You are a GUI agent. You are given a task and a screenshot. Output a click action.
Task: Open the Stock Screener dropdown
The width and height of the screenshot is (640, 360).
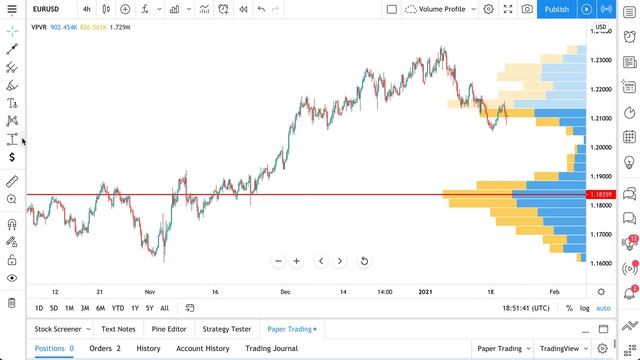pos(62,329)
